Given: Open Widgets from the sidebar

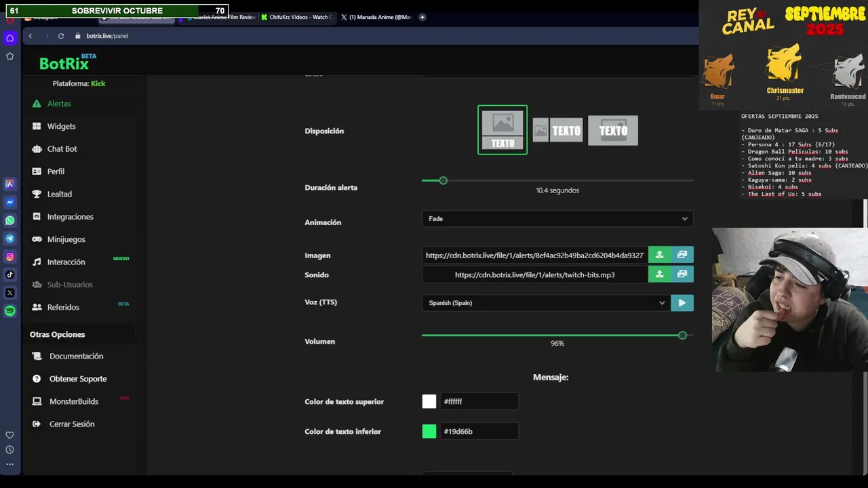Looking at the screenshot, I should pos(61,126).
